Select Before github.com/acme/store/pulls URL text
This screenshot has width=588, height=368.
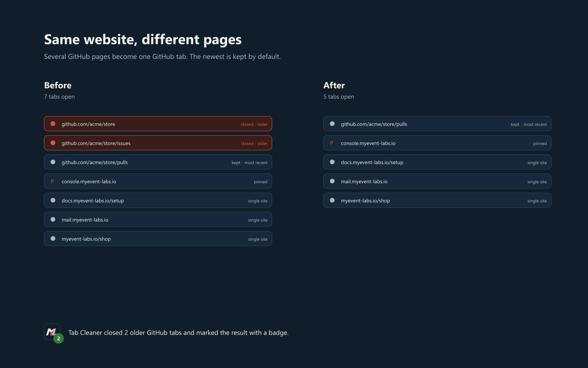95,162
